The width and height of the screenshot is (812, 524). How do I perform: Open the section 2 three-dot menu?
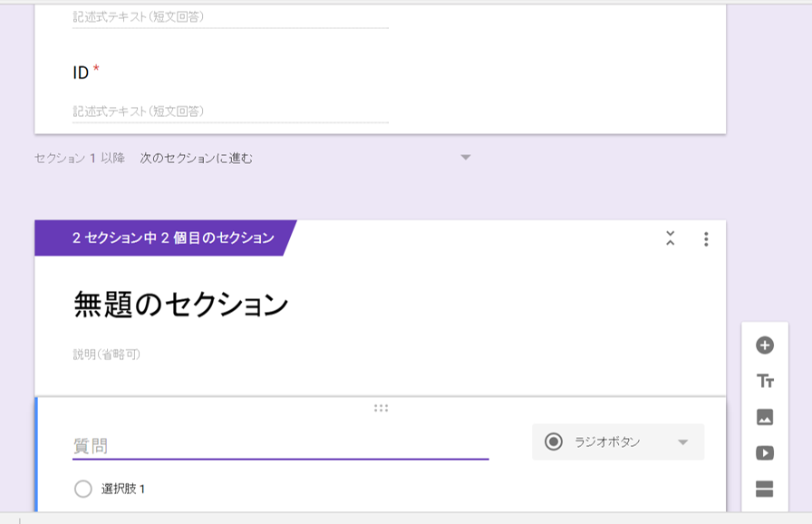pyautogui.click(x=706, y=238)
